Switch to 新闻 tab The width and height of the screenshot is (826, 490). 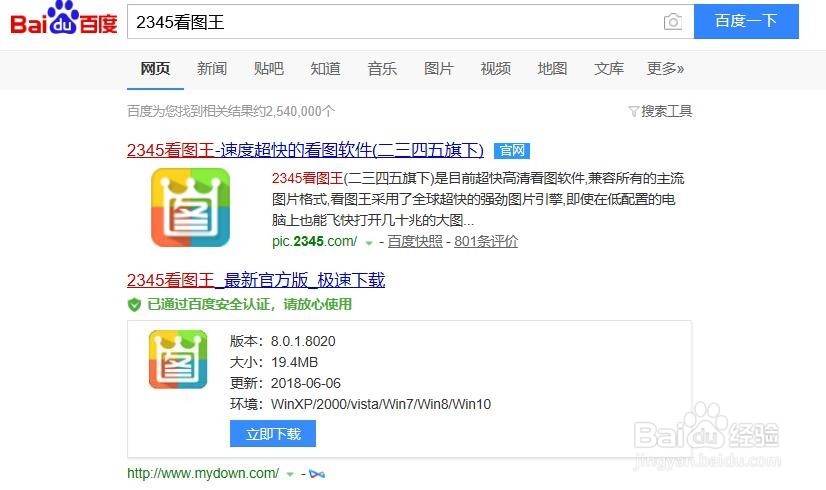212,68
